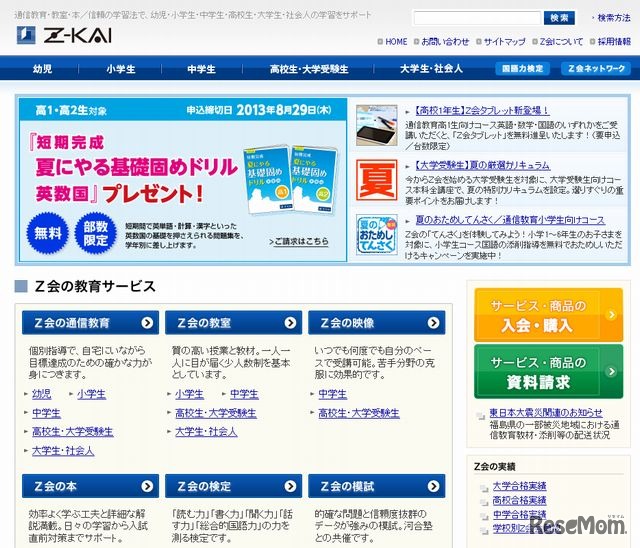Click arrow icon on Z会の模試

coord(433,486)
